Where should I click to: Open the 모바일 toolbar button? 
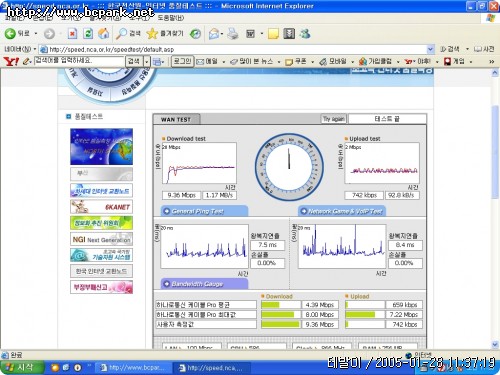(333, 61)
